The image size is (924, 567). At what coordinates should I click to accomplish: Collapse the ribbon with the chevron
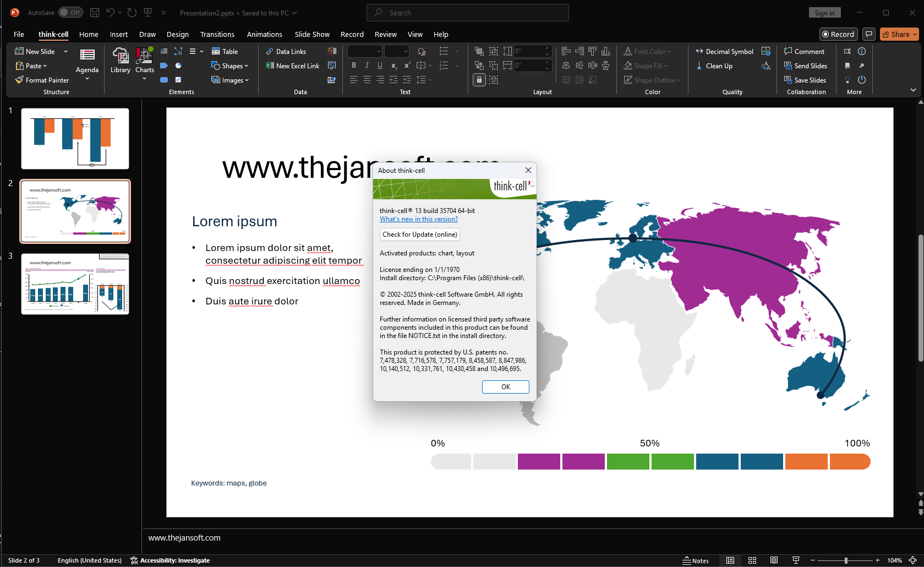(913, 90)
